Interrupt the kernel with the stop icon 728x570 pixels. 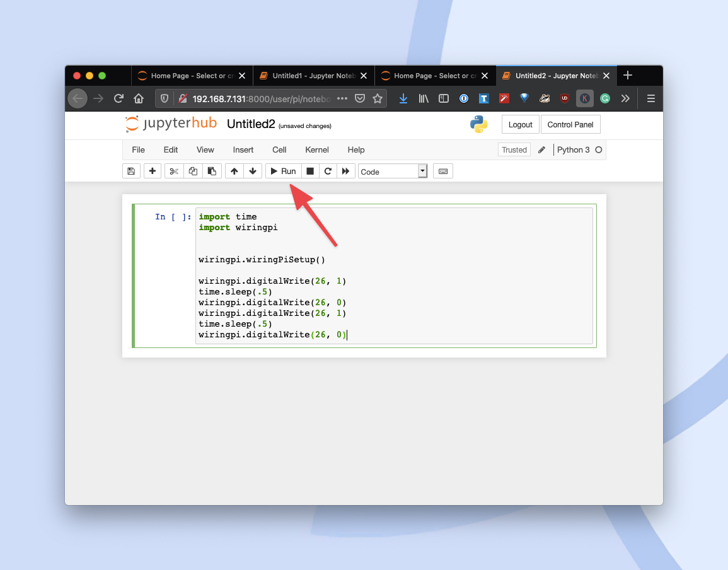point(309,171)
